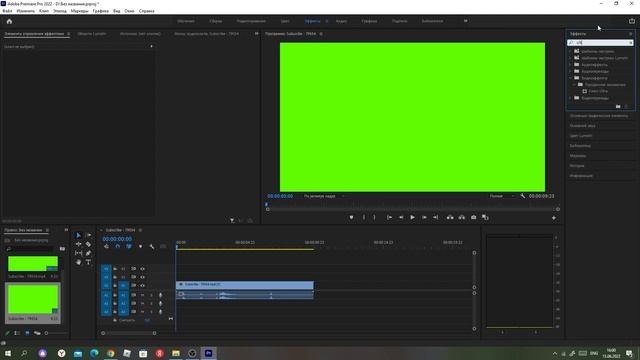The image size is (640, 360).
Task: Open timeline display settings wrench
Action: [x=152, y=247]
